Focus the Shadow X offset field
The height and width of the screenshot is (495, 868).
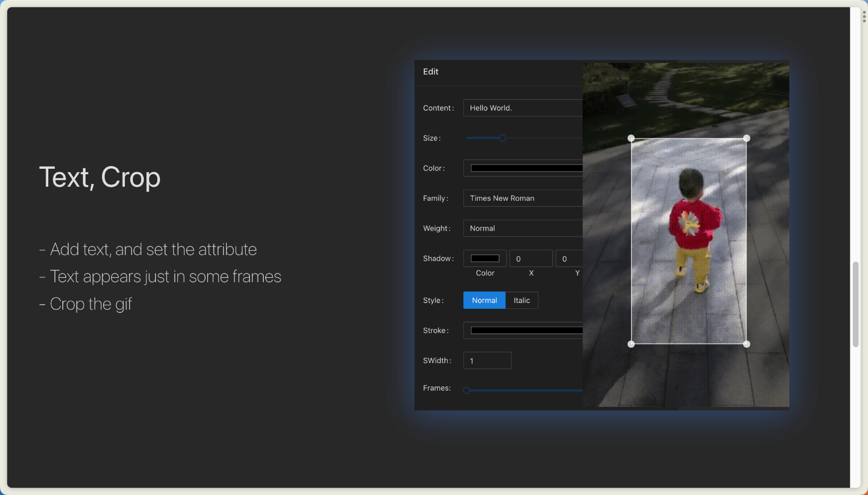tap(531, 259)
